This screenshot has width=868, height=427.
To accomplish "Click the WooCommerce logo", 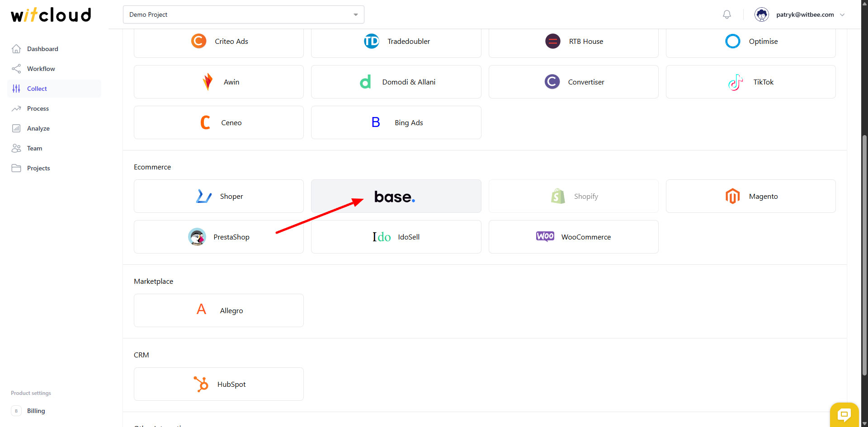I will coord(545,236).
